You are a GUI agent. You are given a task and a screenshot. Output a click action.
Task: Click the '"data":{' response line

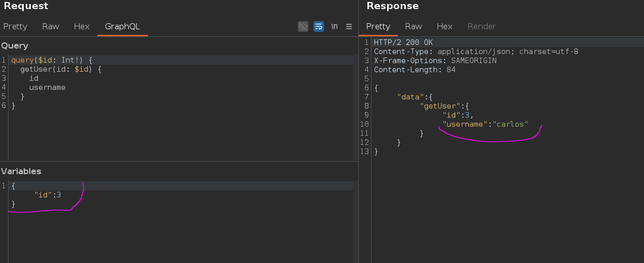pyautogui.click(x=415, y=97)
